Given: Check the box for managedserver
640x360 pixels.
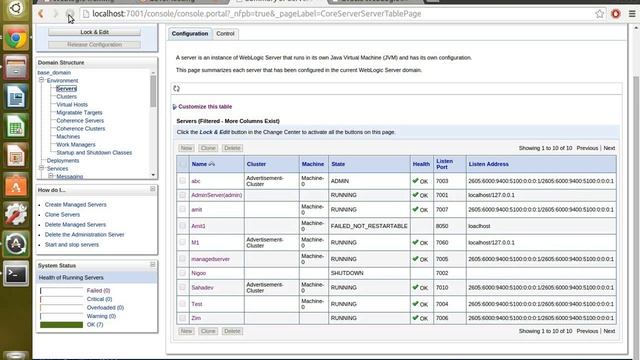Looking at the screenshot, I should pos(182,259).
